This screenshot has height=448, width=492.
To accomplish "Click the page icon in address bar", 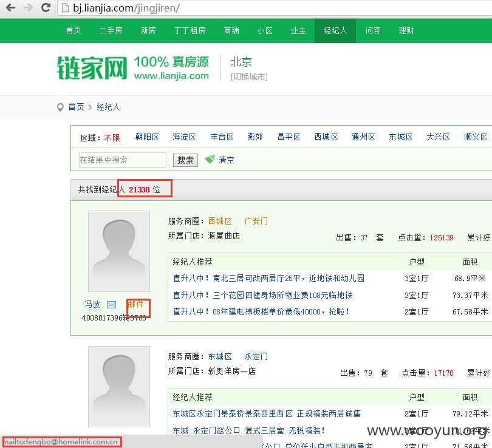I will (x=65, y=8).
